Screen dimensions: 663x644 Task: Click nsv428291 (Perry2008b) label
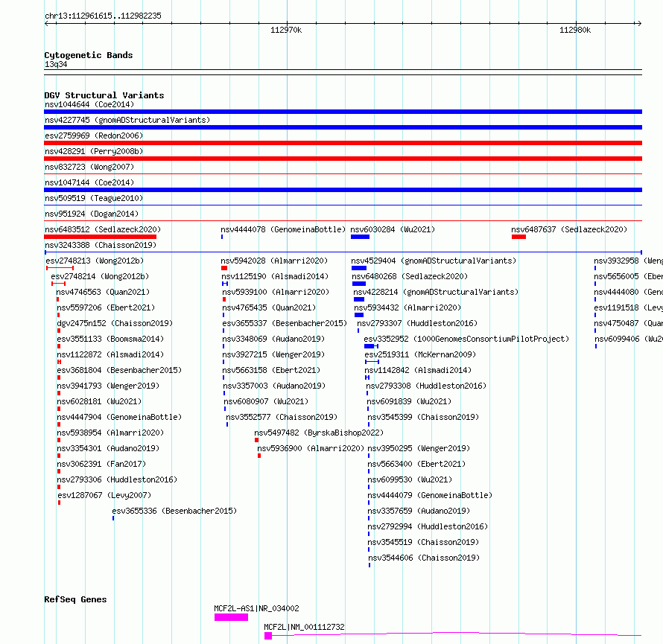tap(94, 151)
